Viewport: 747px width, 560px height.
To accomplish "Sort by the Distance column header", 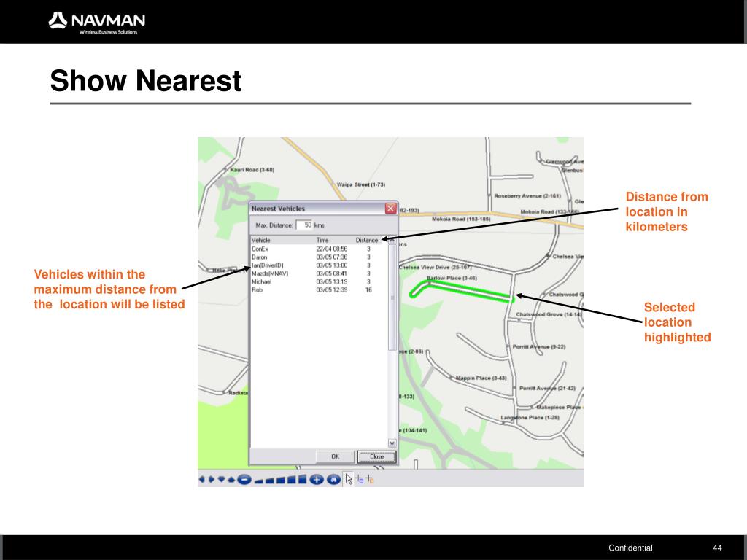I will point(367,240).
